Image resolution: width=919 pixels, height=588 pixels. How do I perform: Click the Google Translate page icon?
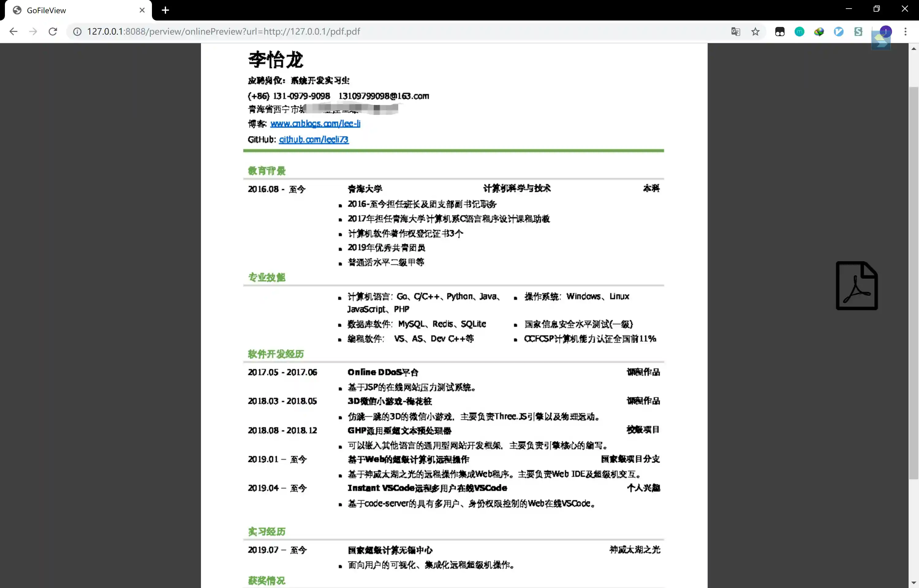tap(735, 32)
